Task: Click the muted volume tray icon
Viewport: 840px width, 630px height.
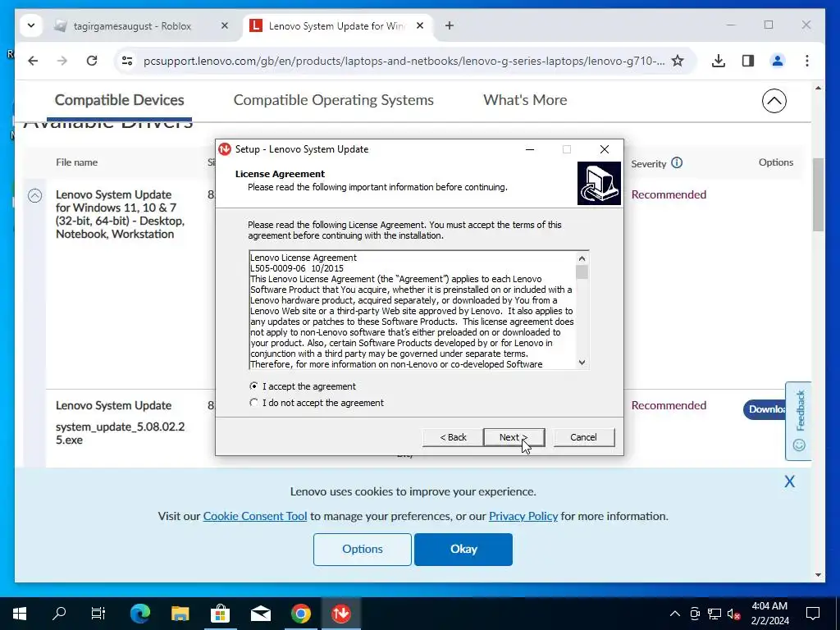Action: click(x=733, y=614)
